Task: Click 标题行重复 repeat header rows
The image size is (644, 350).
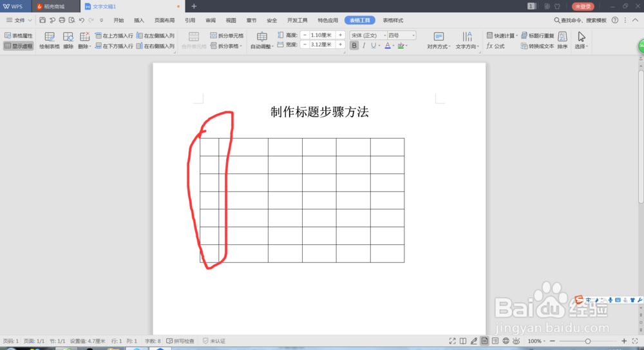Action: click(x=538, y=36)
